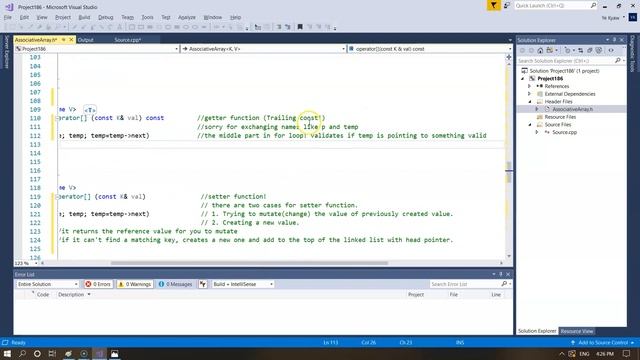
Task: Open the Action Center notification icon
Action: click(627, 353)
